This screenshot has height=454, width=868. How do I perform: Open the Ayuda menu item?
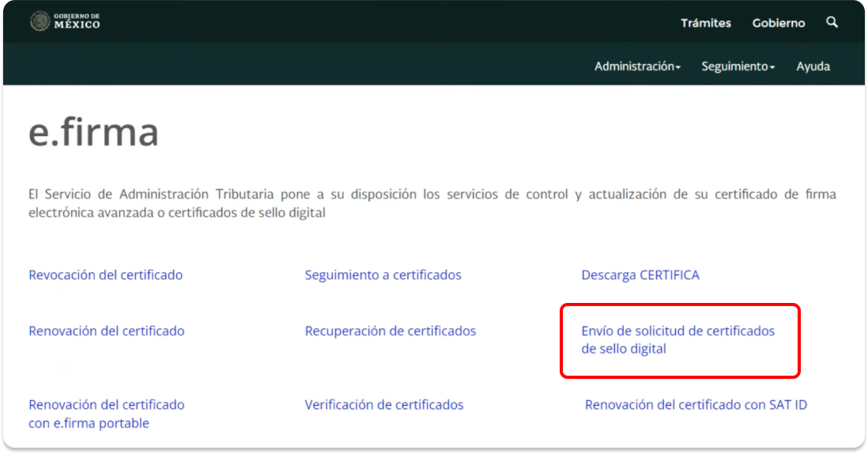tap(813, 66)
